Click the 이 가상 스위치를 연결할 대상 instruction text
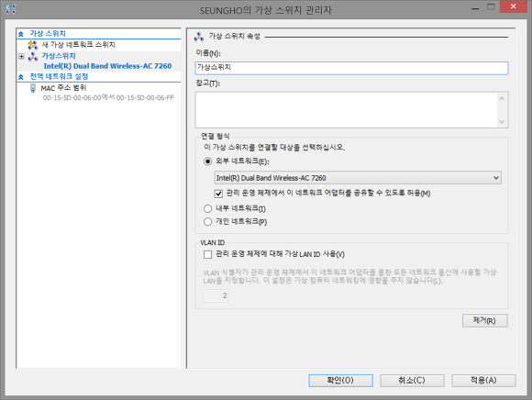532x400 pixels. [274, 148]
